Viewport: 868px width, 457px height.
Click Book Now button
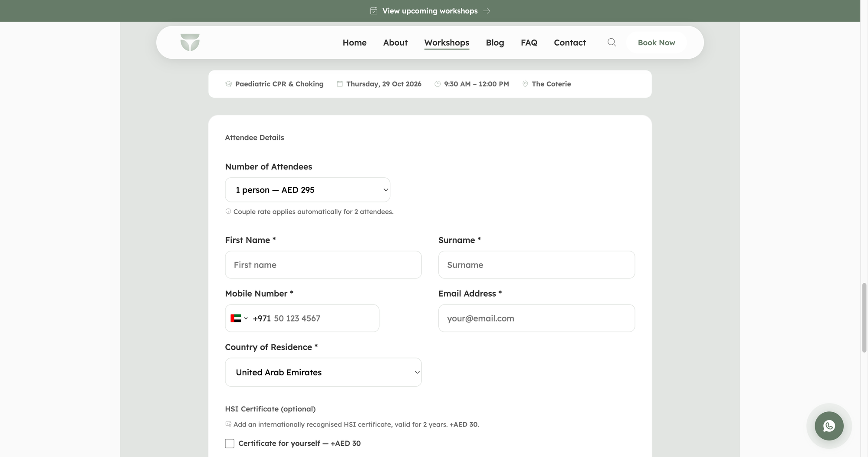(x=656, y=43)
